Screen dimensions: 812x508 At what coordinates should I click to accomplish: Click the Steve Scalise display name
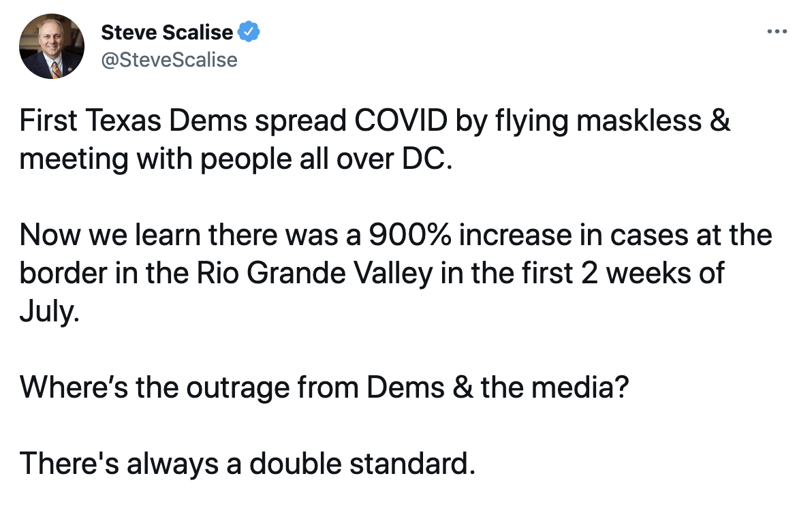(166, 32)
